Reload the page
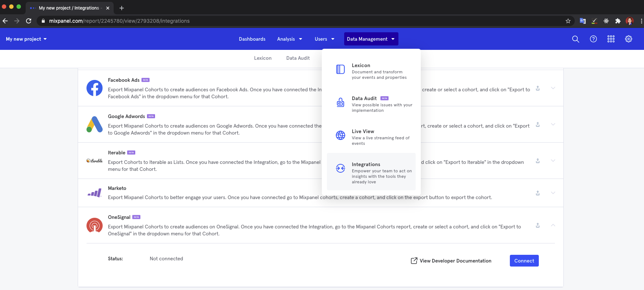 pos(29,21)
